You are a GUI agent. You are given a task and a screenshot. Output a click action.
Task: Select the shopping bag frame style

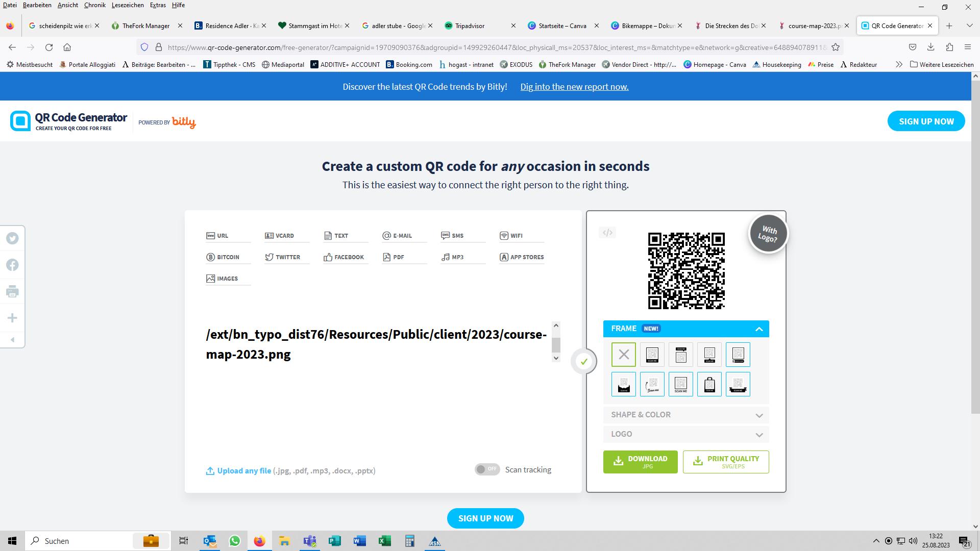tap(709, 384)
